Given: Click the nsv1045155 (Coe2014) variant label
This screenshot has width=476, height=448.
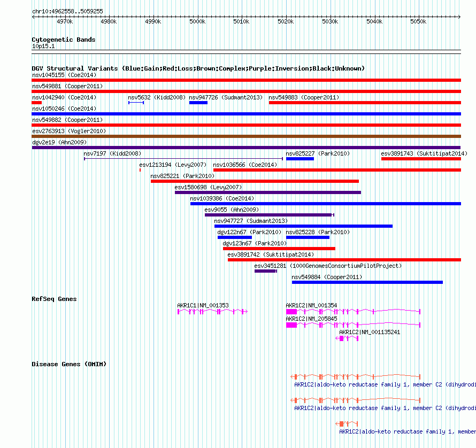Looking at the screenshot, I should 64,75.
